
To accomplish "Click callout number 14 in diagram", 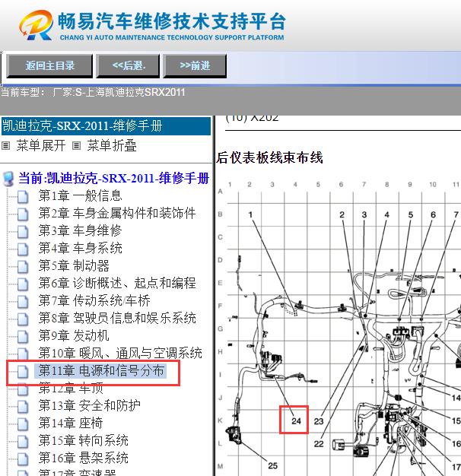I will (x=456, y=398).
